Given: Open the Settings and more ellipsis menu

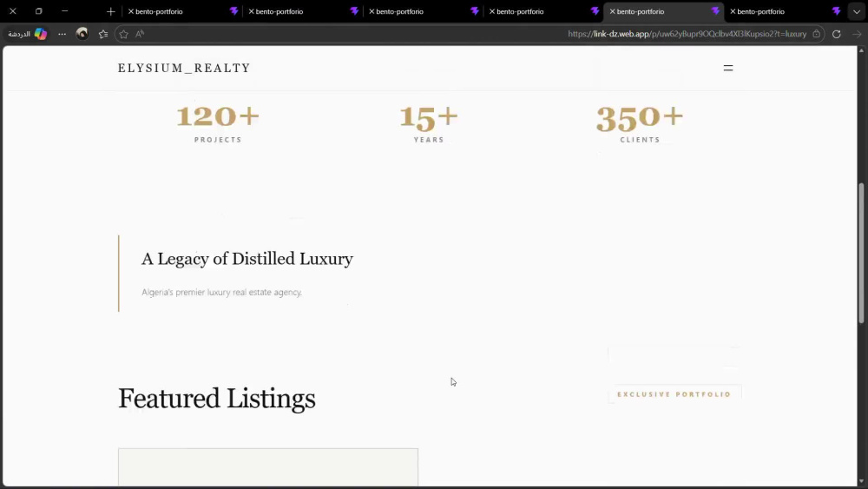Looking at the screenshot, I should click(62, 34).
